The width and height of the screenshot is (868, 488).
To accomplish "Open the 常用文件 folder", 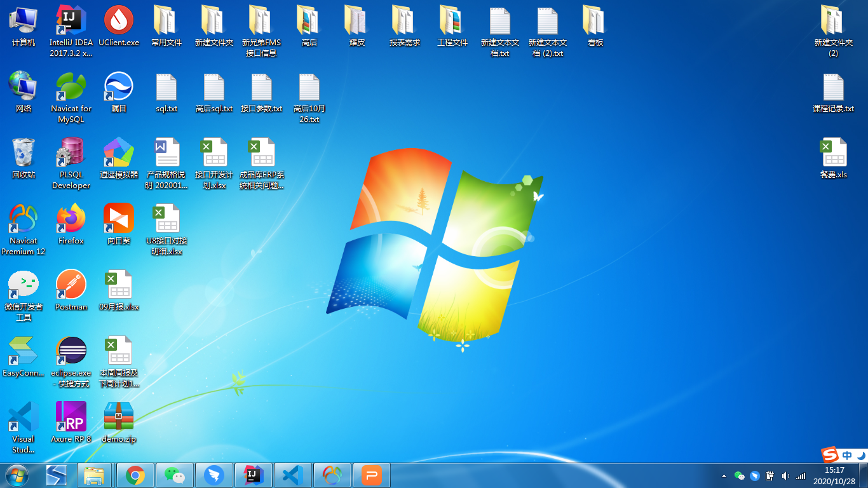I will (166, 27).
